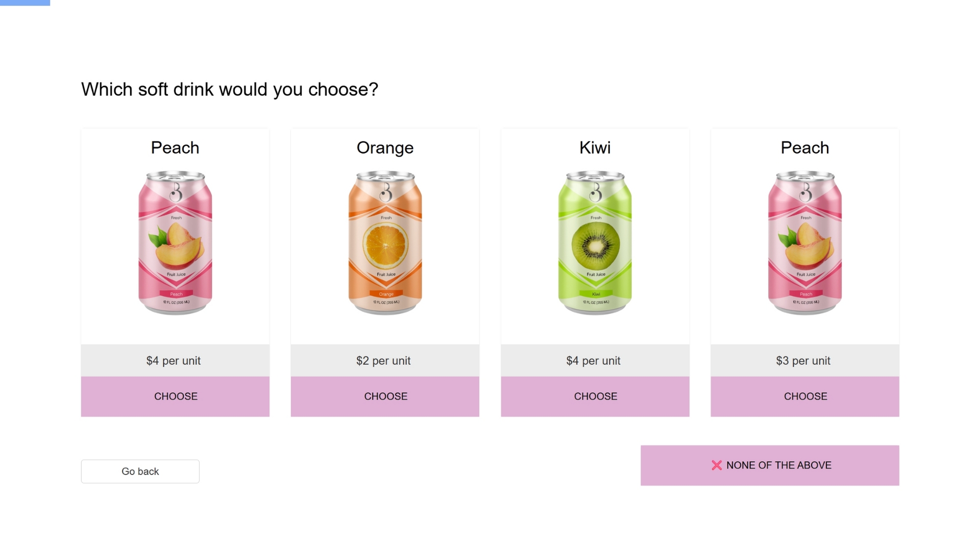Choose the Kiwi soft drink
This screenshot has height=551, width=980.
point(595,396)
